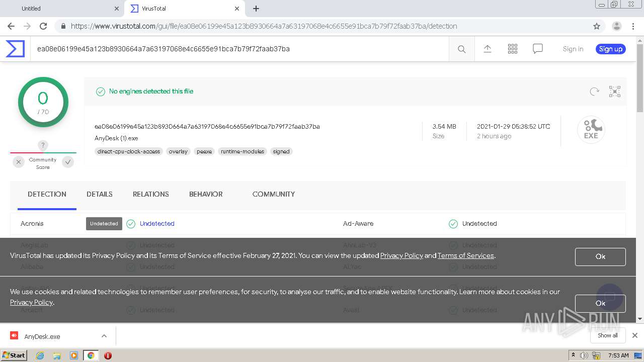Click the 0/70 detection score circle
644x362 pixels.
(x=43, y=102)
